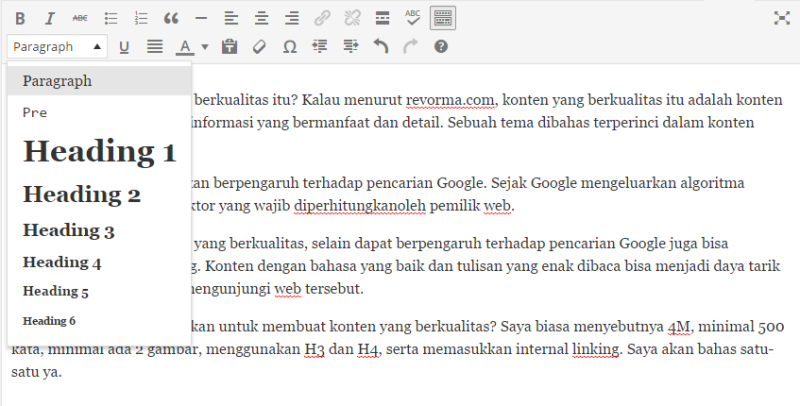This screenshot has height=406, width=800.
Task: Toggle Italic formatting
Action: point(49,19)
